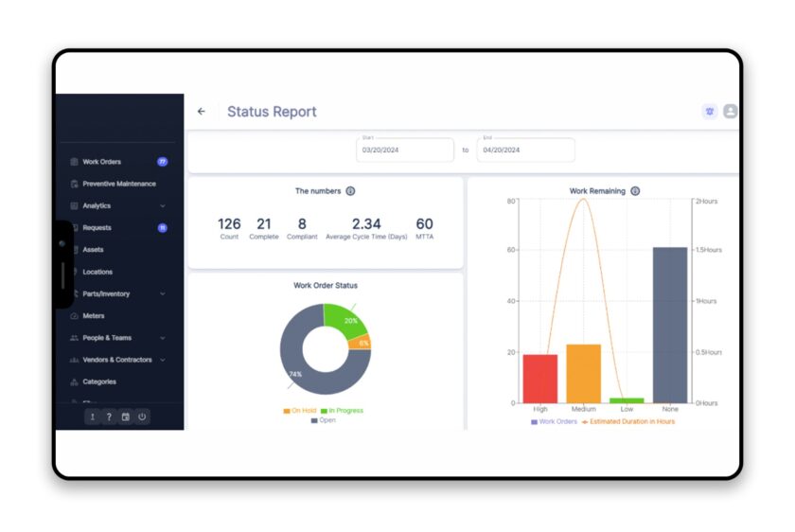The width and height of the screenshot is (795, 532).
Task: Expand the Analytics menu chevron
Action: click(x=163, y=206)
